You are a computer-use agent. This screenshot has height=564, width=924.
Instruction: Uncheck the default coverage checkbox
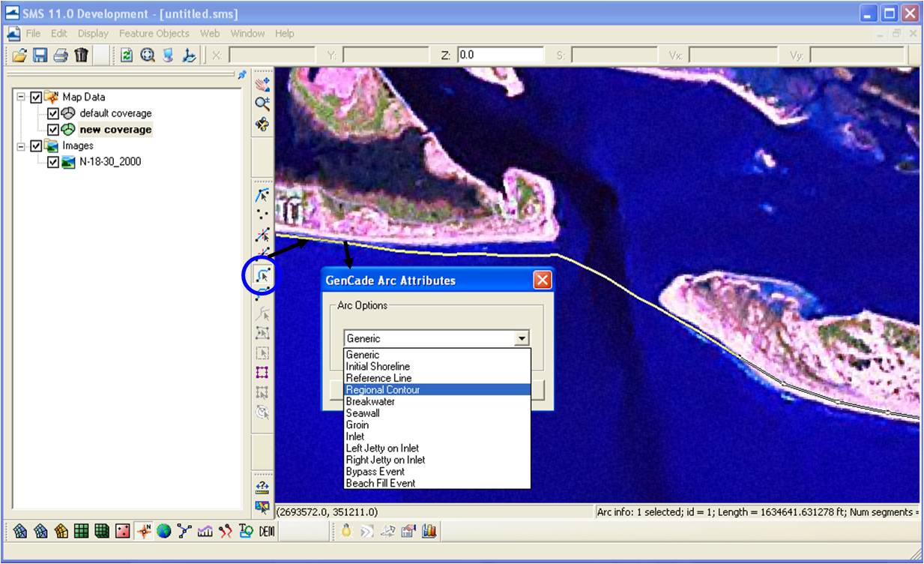point(52,113)
